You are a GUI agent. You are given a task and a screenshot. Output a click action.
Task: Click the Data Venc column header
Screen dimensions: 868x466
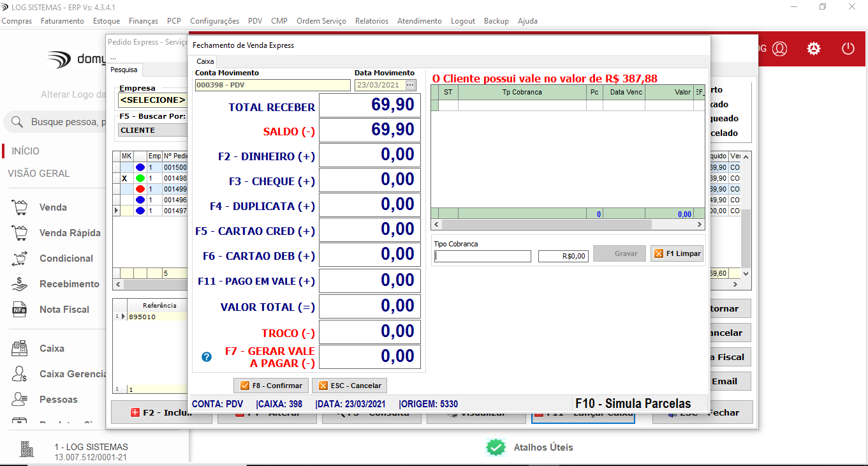click(x=624, y=92)
